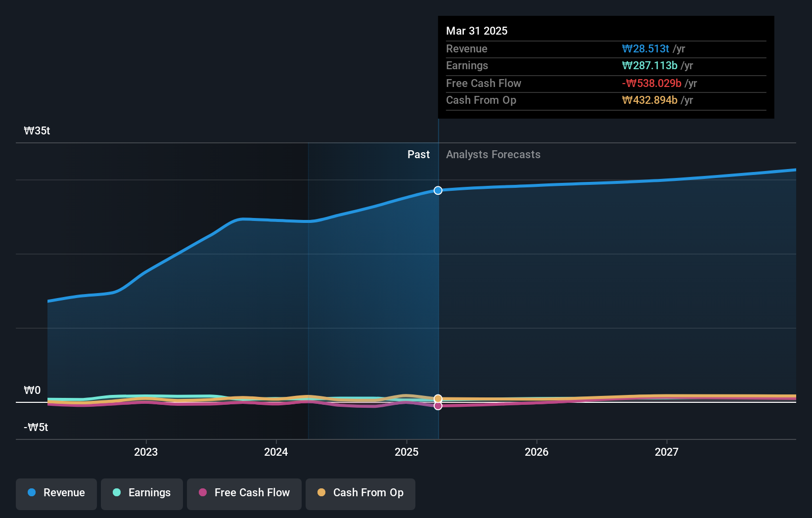This screenshot has height=518, width=812.
Task: Click the Past section label
Action: pos(418,154)
